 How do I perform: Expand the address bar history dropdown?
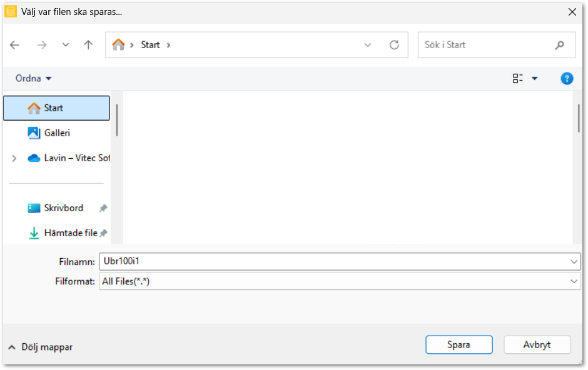(368, 45)
